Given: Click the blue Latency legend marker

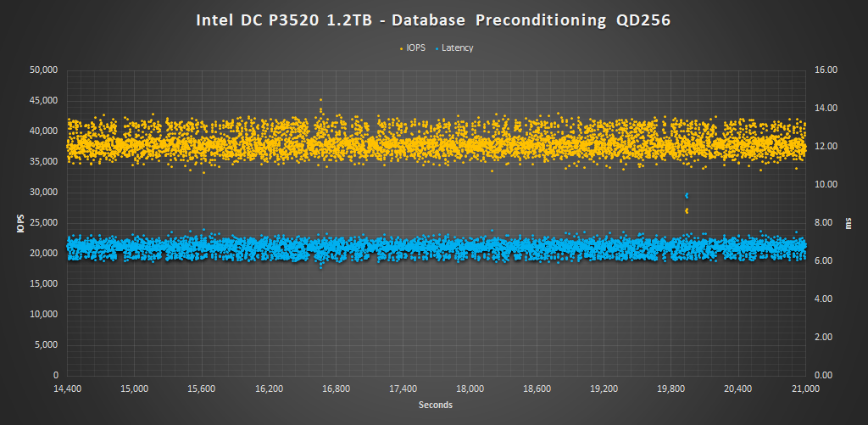Looking at the screenshot, I should point(437,48).
